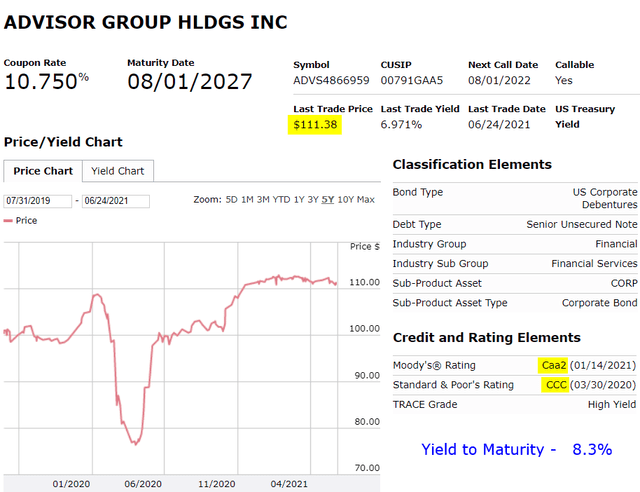Click the 04/2021 axis label
Screen dimensions: 640x492
click(289, 484)
